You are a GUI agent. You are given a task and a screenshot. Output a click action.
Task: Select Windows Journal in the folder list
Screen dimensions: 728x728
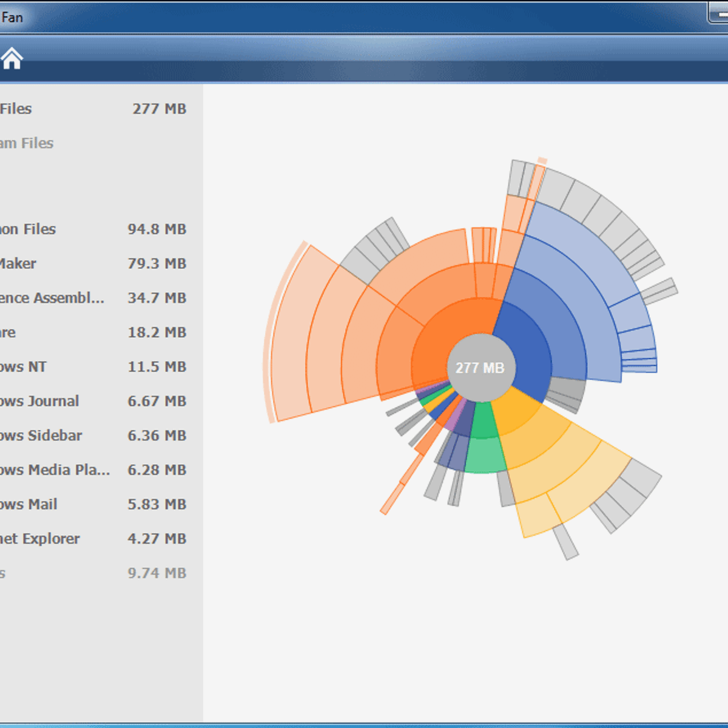click(91, 402)
